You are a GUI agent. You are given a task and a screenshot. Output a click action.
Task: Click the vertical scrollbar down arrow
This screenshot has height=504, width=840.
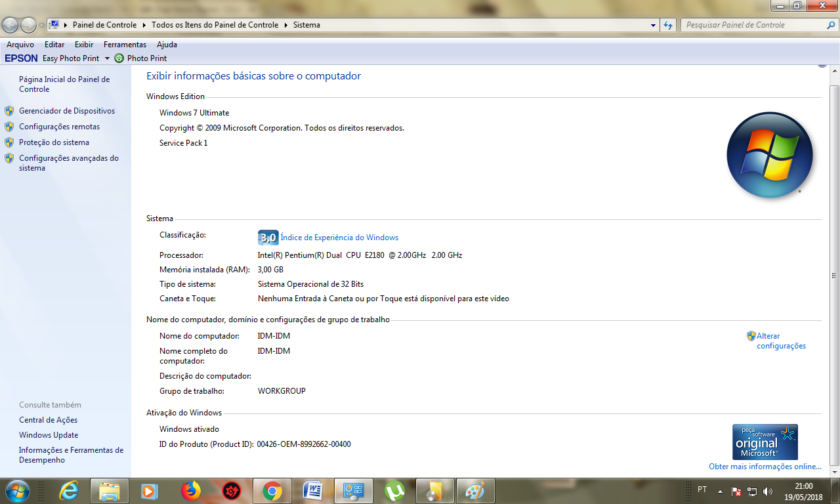tap(835, 472)
